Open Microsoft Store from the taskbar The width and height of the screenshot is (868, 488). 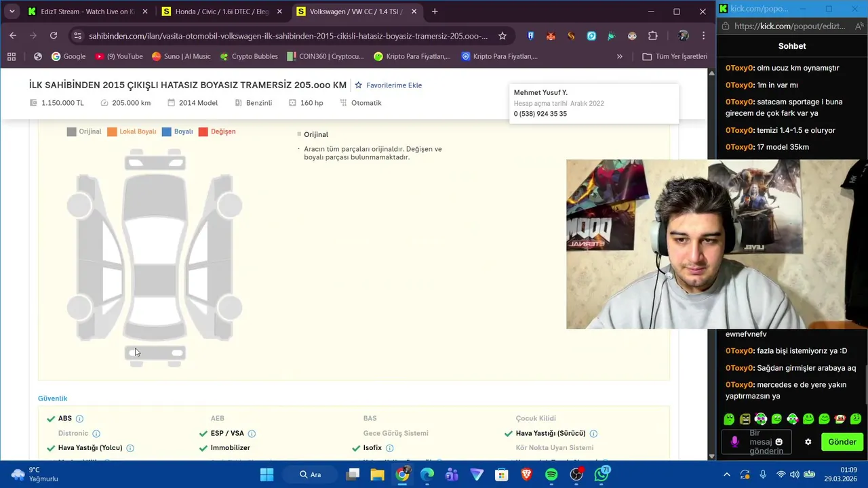502,474
